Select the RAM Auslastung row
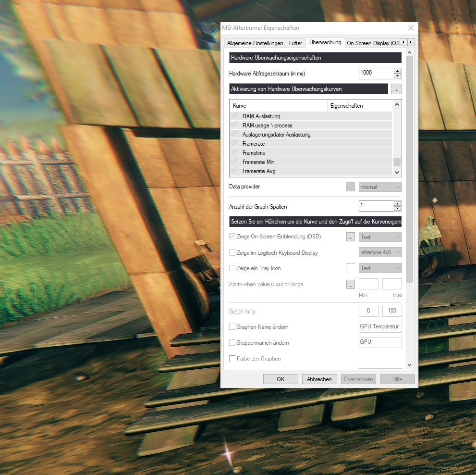Viewport: 476px width, 475px height. [x=311, y=116]
